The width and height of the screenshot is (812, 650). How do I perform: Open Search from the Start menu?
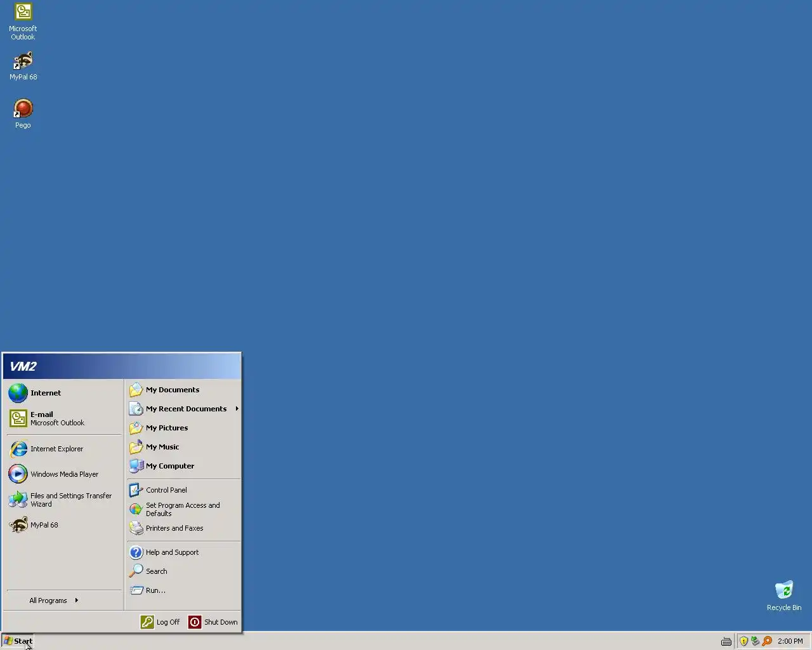[x=183, y=571]
